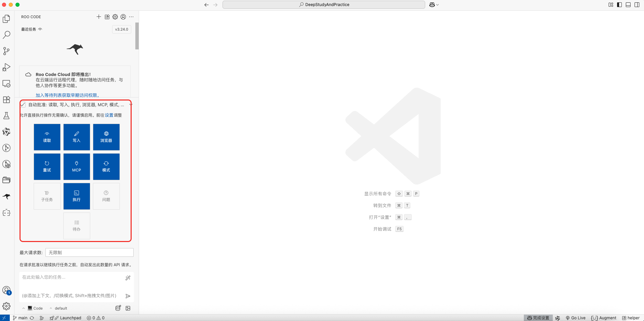The height and width of the screenshot is (321, 644).
Task: Open the 设置 link in auto-approve description
Action: pyautogui.click(x=109, y=115)
